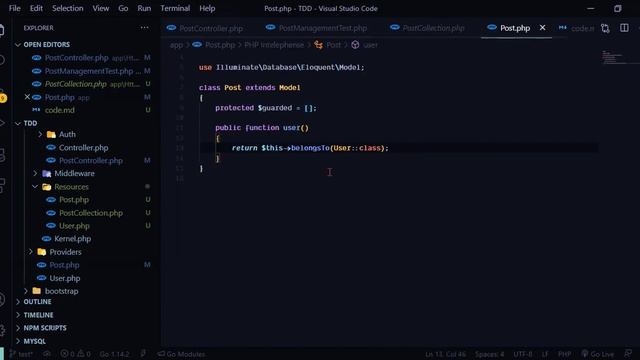Open Kernel.php in file tree

point(72,239)
